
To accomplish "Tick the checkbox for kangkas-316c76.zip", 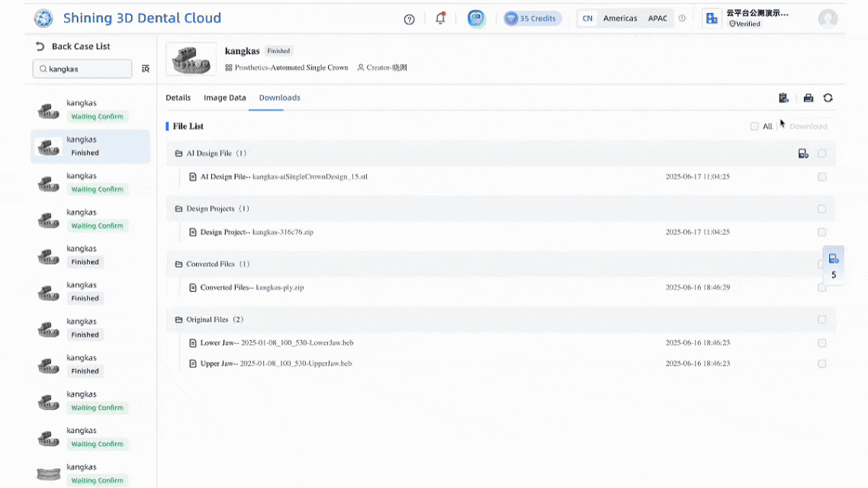I will (x=821, y=232).
